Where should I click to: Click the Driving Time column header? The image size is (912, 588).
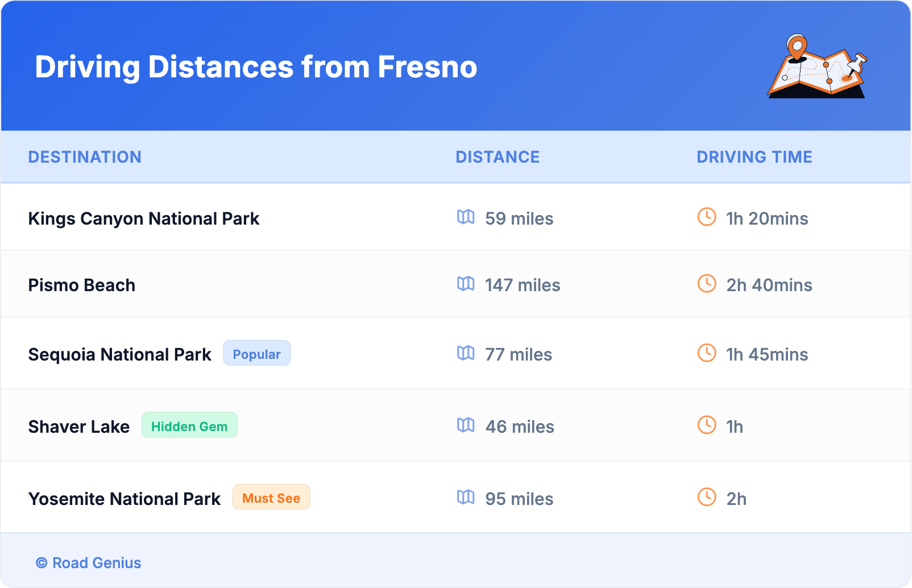pyautogui.click(x=755, y=157)
